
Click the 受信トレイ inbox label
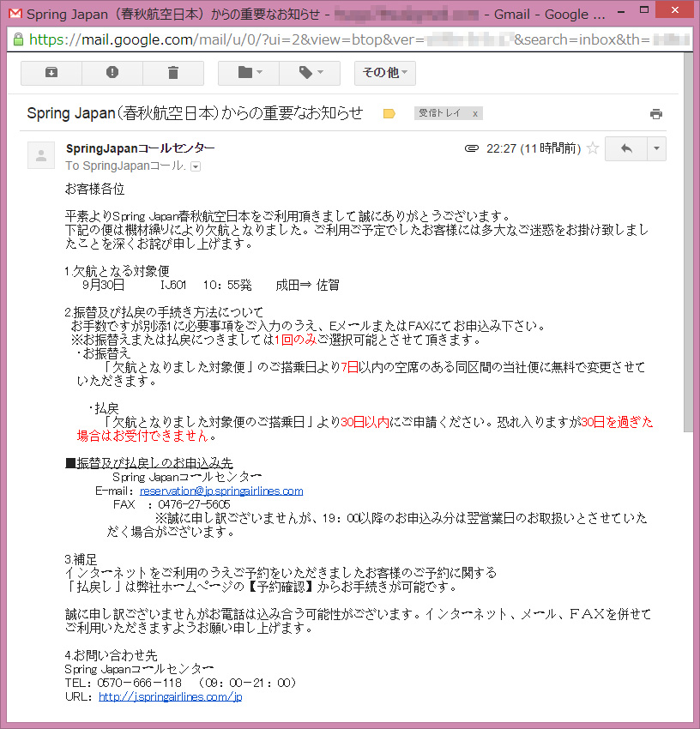click(x=439, y=113)
